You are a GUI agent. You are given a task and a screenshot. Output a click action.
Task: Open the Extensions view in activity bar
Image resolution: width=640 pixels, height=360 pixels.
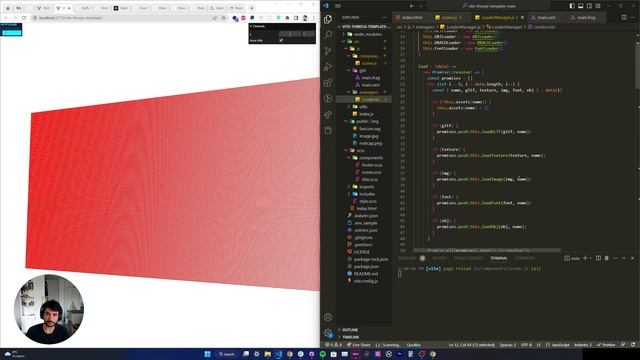tap(328, 83)
